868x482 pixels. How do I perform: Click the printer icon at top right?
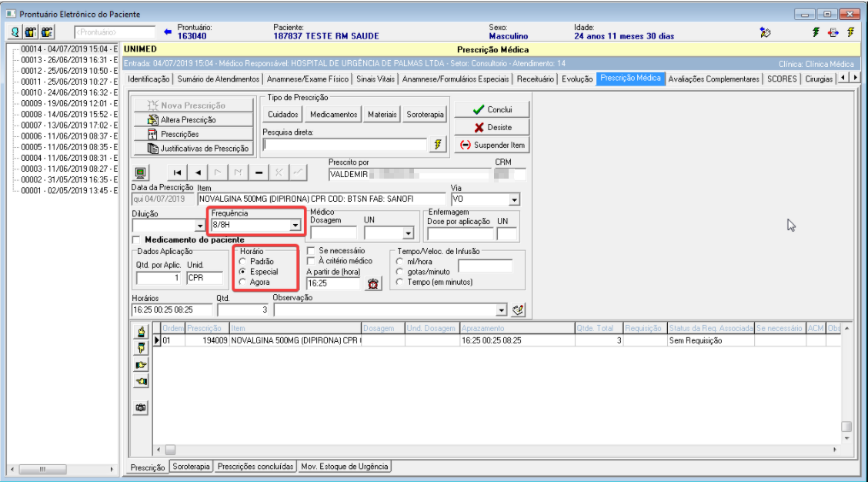coord(833,32)
